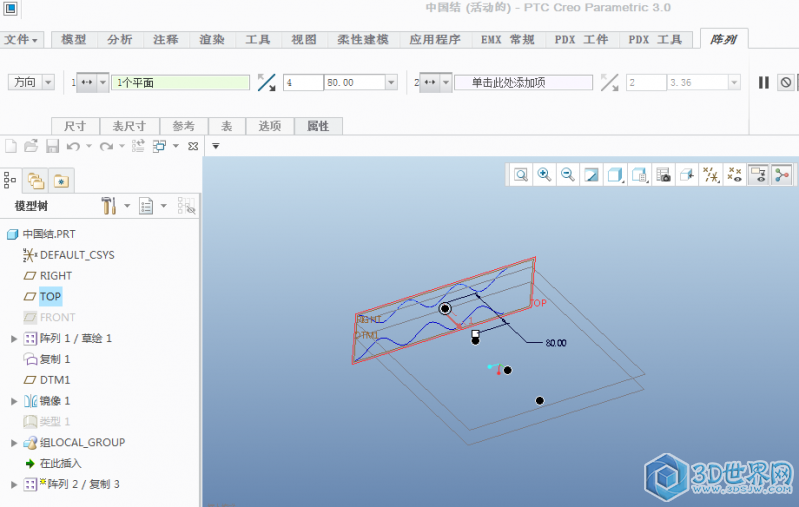Open the 尺寸 panel tab
The height and width of the screenshot is (507, 799).
point(75,126)
